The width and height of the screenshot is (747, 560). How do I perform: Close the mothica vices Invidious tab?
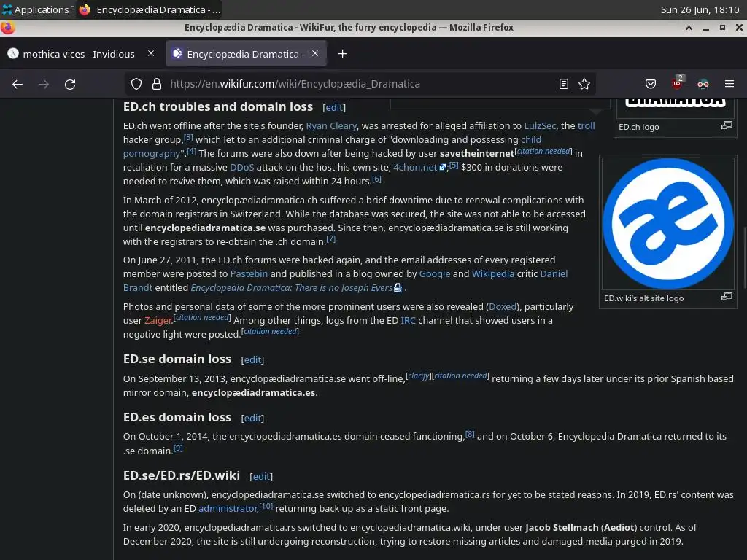pos(151,53)
